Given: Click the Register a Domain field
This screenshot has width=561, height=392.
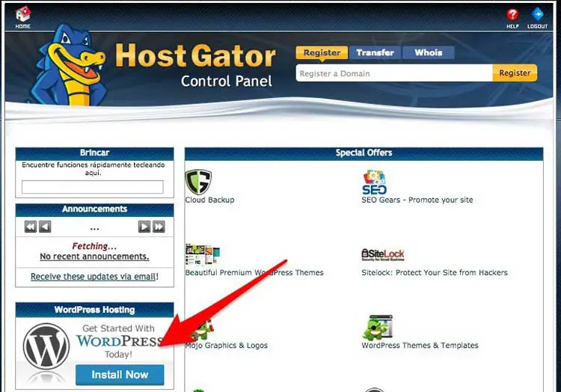Looking at the screenshot, I should (394, 73).
